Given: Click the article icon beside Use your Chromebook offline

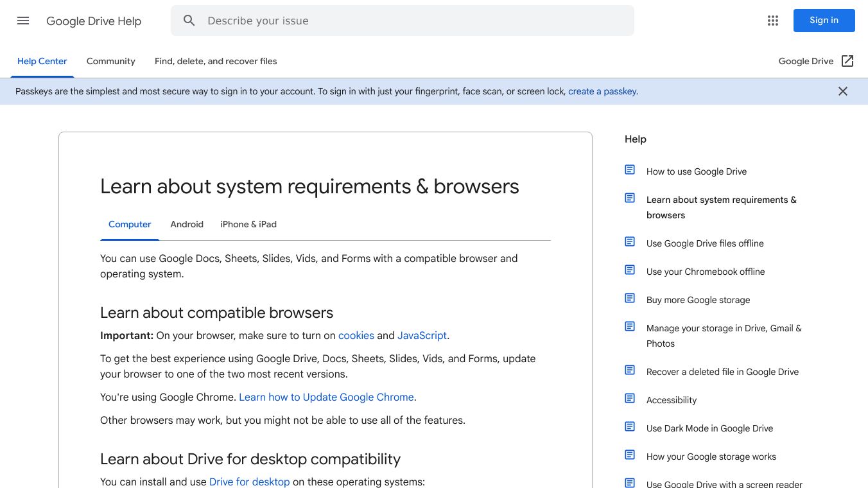Looking at the screenshot, I should [630, 270].
